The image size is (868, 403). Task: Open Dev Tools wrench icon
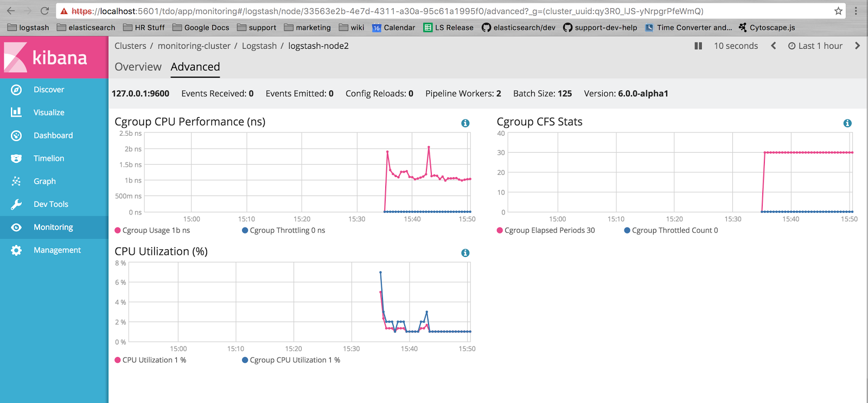(16, 204)
